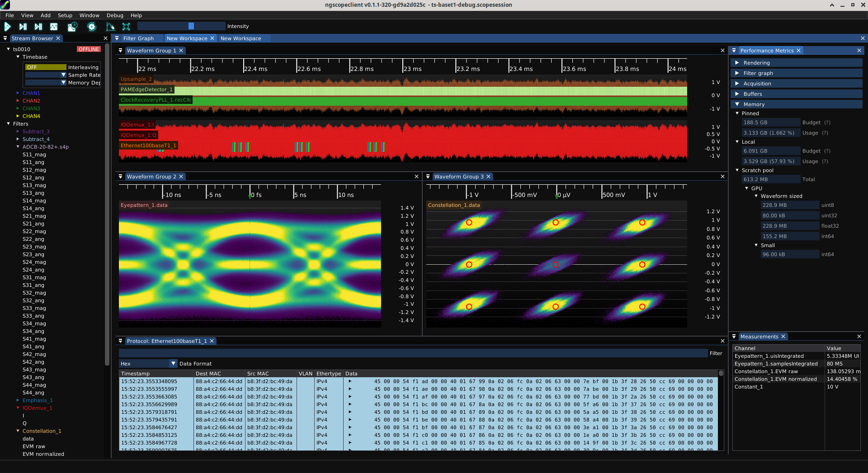
Task: Click the start trigger play icon
Action: [8, 27]
